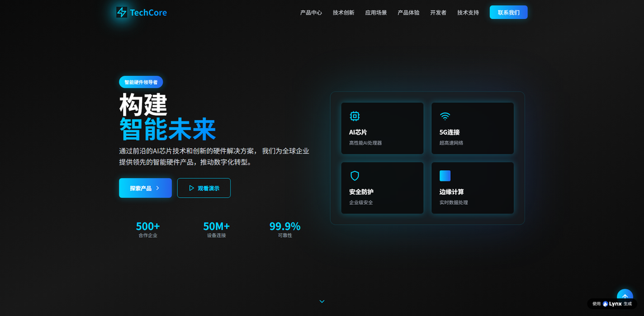Click the play icon in 观看演示
The height and width of the screenshot is (316, 644).
[x=191, y=188]
